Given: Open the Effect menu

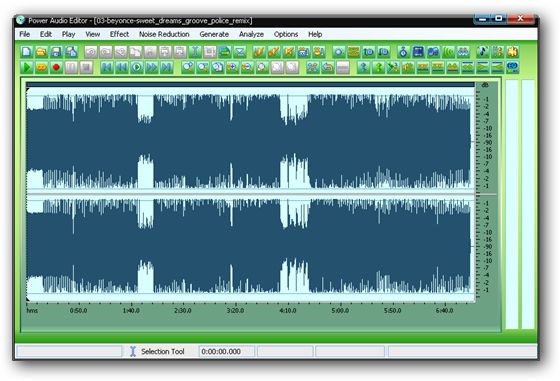Looking at the screenshot, I should 119,34.
